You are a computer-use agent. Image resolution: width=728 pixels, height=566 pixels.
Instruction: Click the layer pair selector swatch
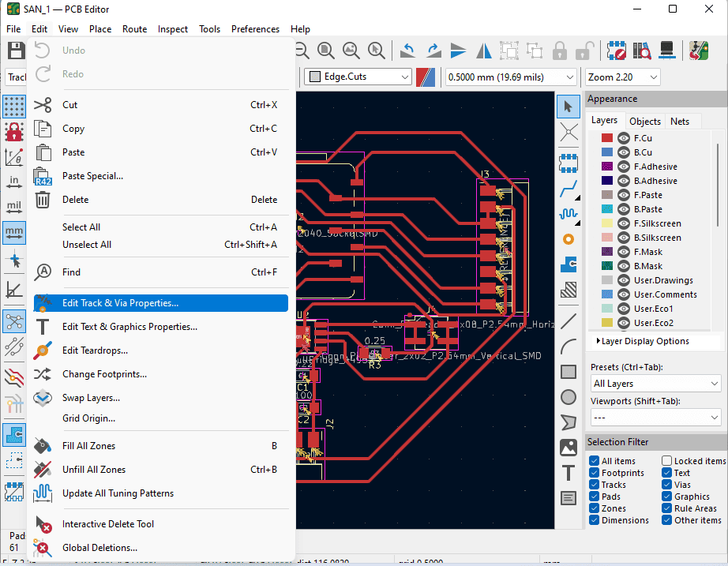[426, 77]
